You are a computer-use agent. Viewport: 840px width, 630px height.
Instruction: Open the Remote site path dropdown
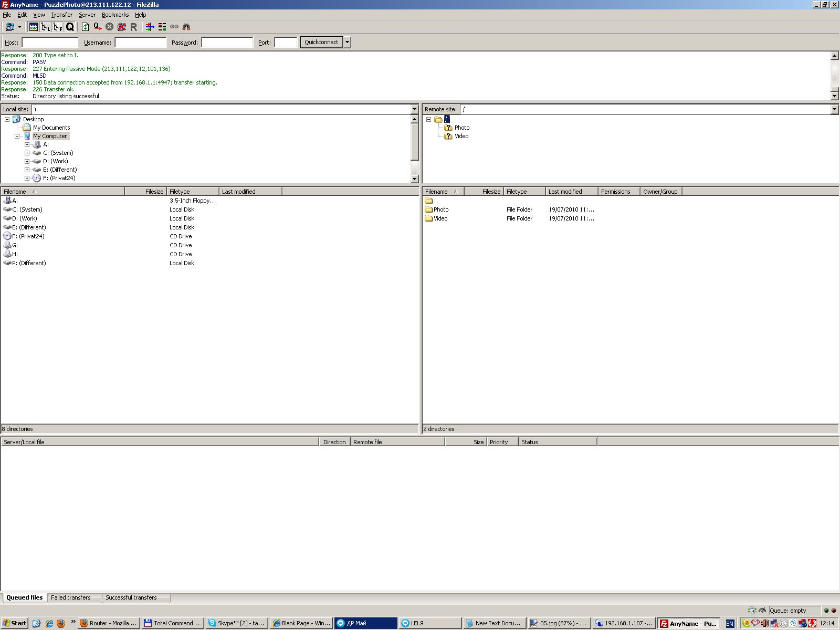pos(835,109)
